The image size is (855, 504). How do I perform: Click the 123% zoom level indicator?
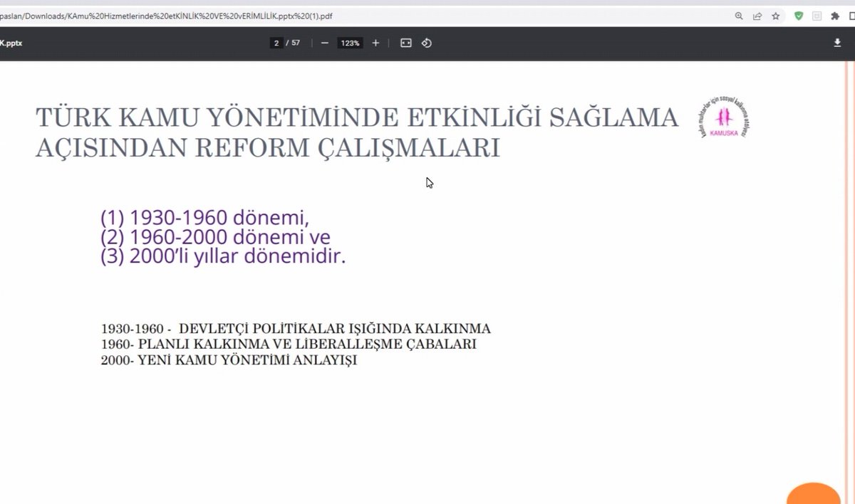click(x=350, y=43)
